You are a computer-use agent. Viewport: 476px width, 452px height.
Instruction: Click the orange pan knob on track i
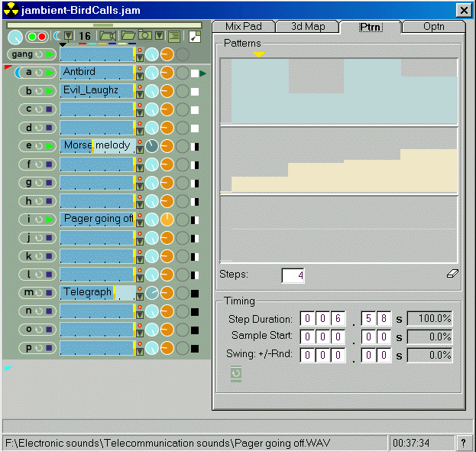pyautogui.click(x=167, y=219)
